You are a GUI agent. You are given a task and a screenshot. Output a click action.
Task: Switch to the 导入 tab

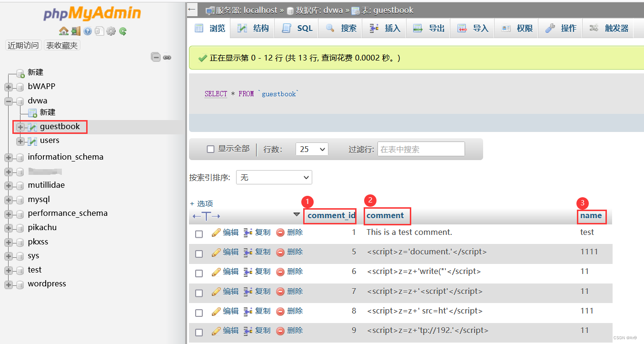coord(473,28)
